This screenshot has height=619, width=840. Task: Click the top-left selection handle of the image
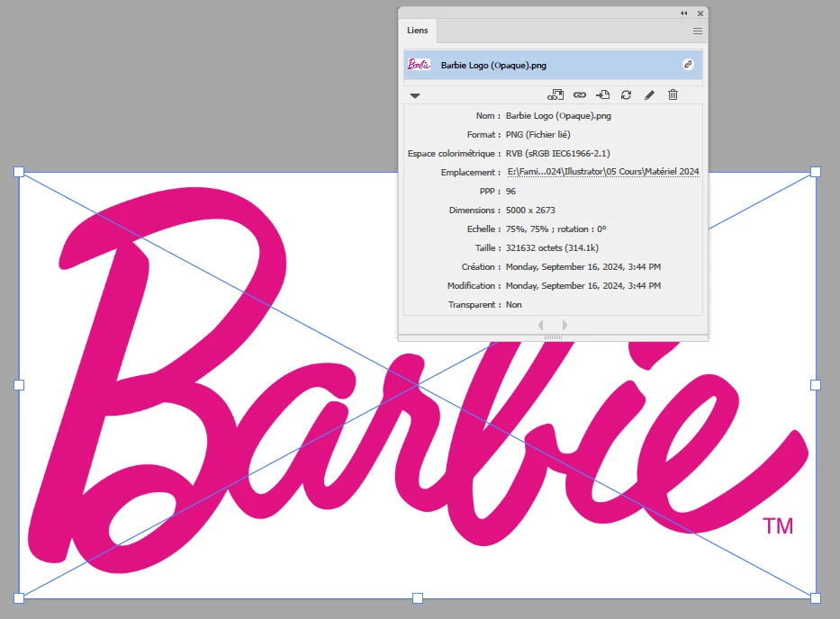tap(19, 172)
